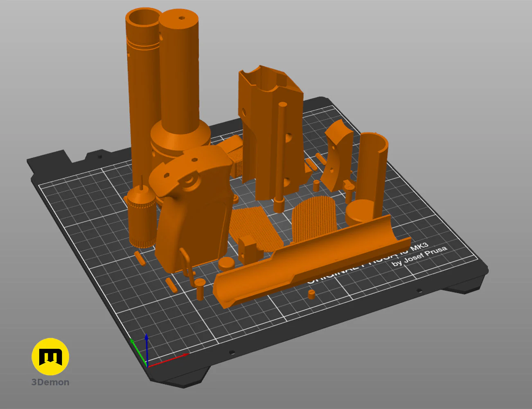Select the lone small peg near bed front

point(311,294)
